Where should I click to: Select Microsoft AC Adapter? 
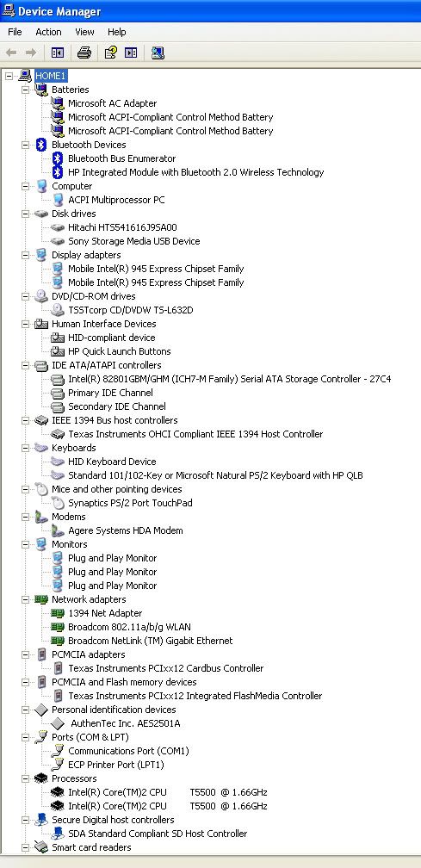pyautogui.click(x=112, y=103)
